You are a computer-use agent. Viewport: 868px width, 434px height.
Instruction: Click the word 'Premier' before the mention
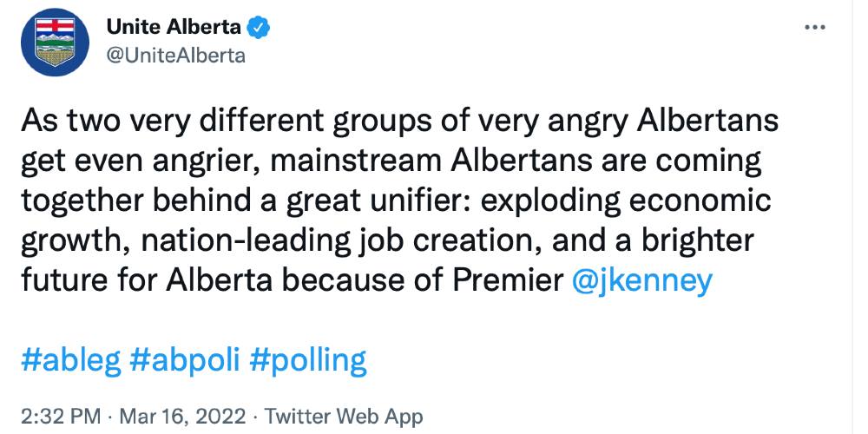[506, 282]
